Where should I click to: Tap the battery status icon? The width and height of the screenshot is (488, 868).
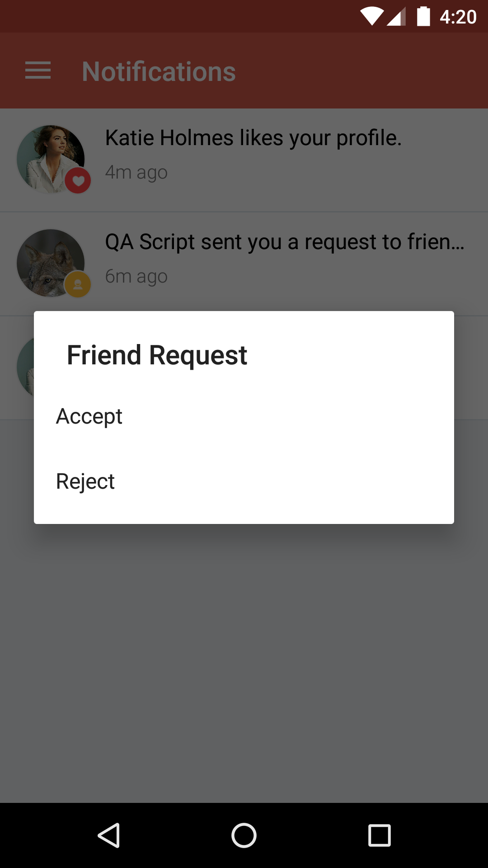click(x=423, y=17)
